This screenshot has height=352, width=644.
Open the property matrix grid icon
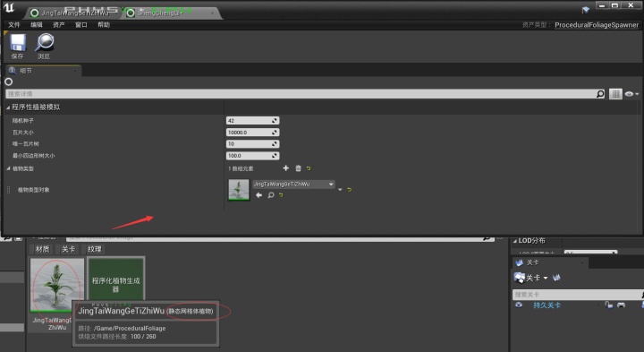coord(615,94)
